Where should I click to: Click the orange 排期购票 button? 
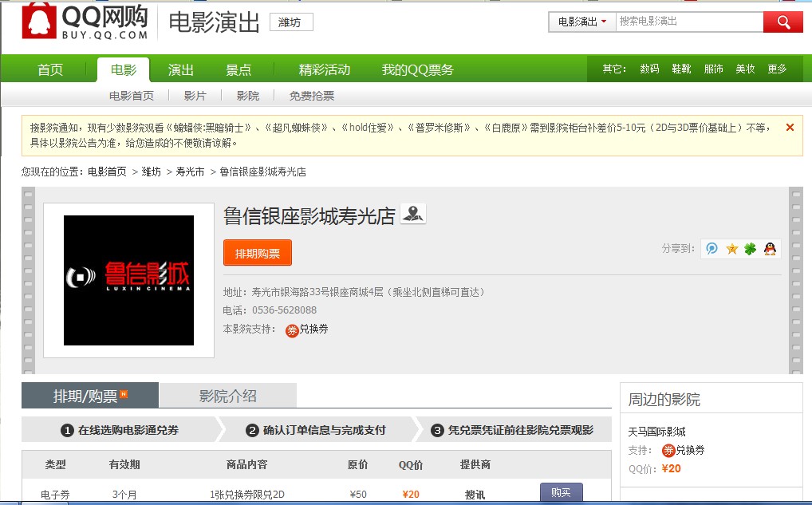[258, 253]
